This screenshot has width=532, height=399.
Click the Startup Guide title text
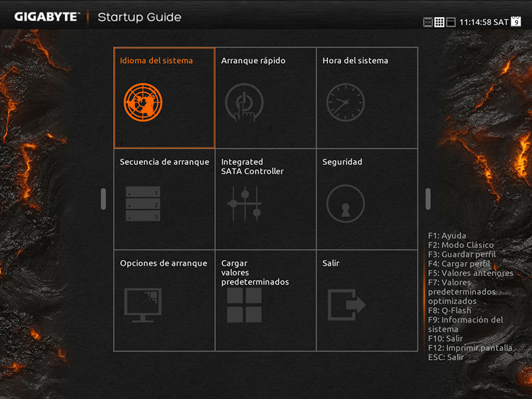140,17
